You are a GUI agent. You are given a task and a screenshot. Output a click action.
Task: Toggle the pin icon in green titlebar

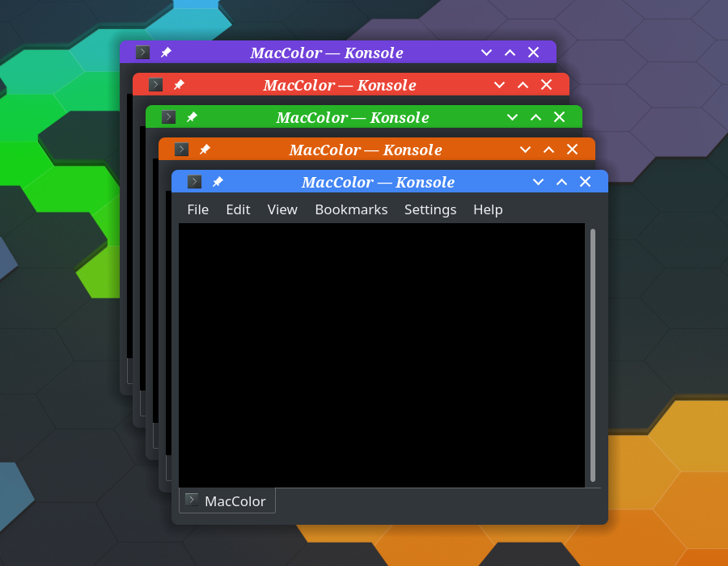192,117
